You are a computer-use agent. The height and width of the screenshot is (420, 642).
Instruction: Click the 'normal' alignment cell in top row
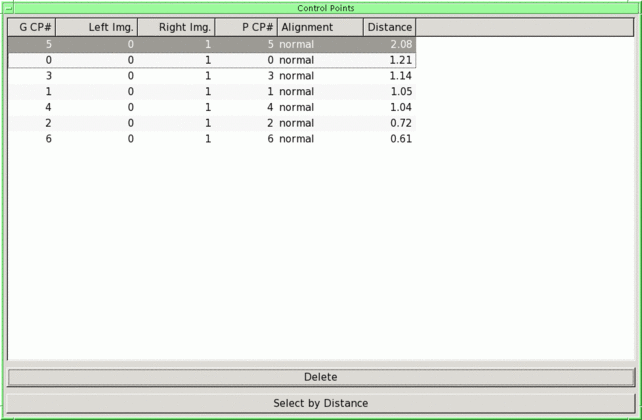point(296,44)
